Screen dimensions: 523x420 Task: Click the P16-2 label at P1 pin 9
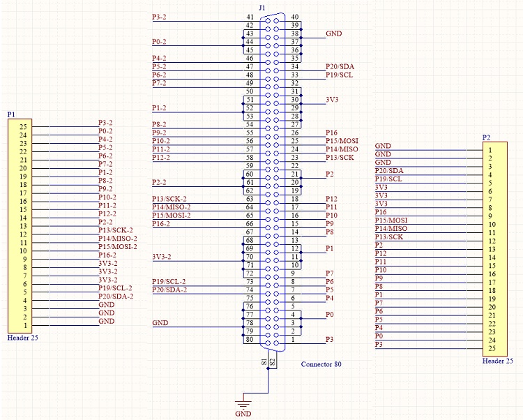107,255
